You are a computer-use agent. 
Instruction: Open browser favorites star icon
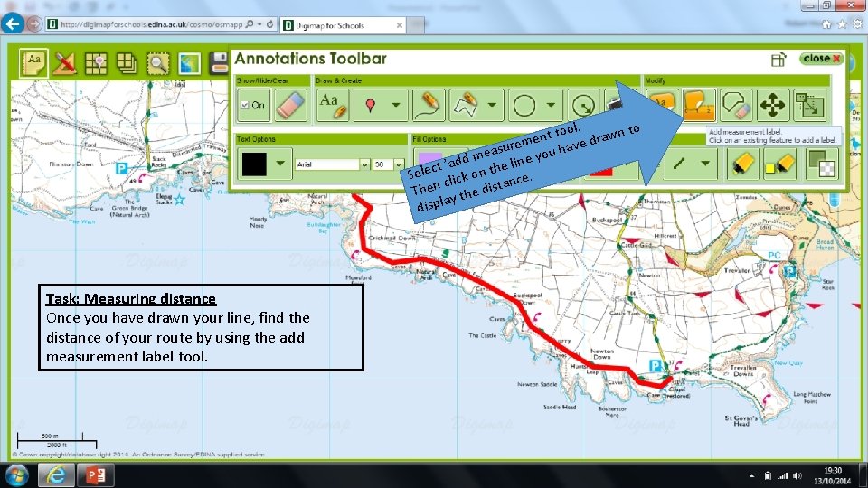842,24
